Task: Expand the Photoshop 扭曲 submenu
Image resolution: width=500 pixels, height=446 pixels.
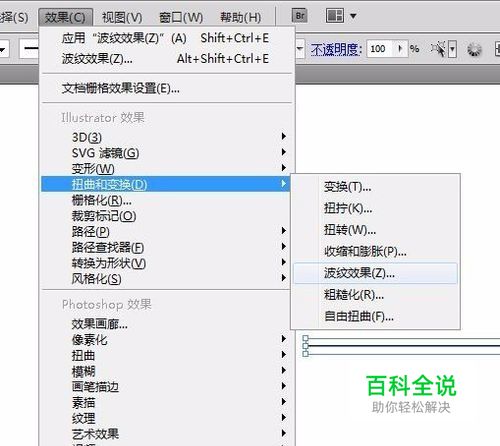Action: [x=166, y=355]
